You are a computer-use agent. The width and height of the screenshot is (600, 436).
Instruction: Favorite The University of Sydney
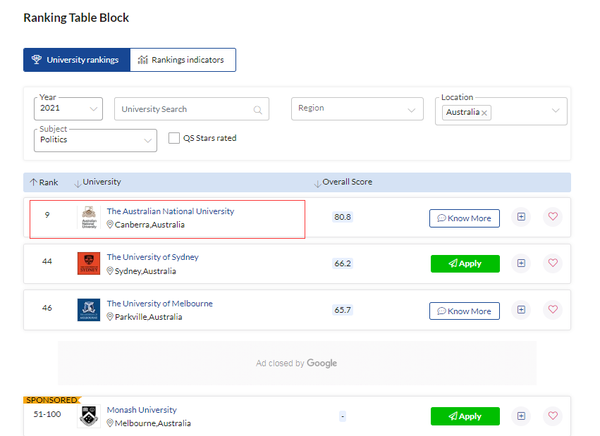click(x=553, y=263)
